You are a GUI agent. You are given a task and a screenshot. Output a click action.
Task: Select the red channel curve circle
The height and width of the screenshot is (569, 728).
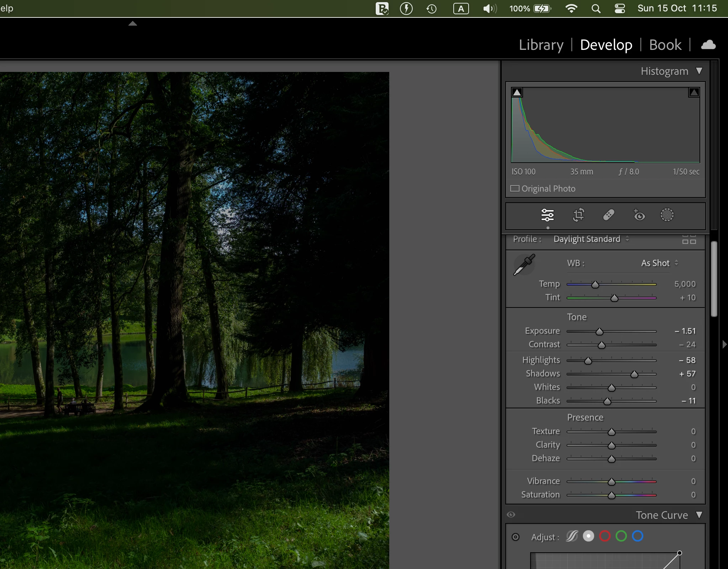click(605, 536)
